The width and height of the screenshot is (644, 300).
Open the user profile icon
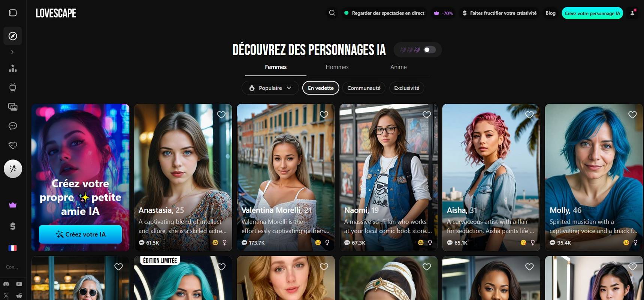click(632, 13)
